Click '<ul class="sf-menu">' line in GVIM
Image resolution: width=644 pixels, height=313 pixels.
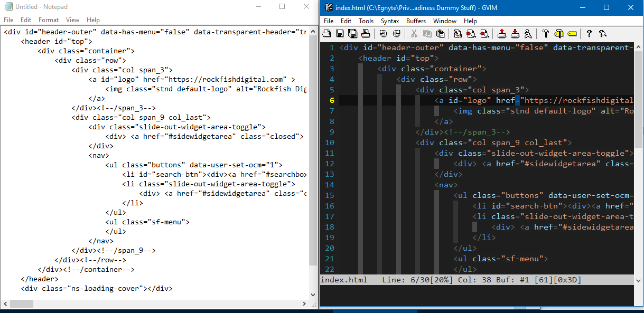pyautogui.click(x=501, y=259)
